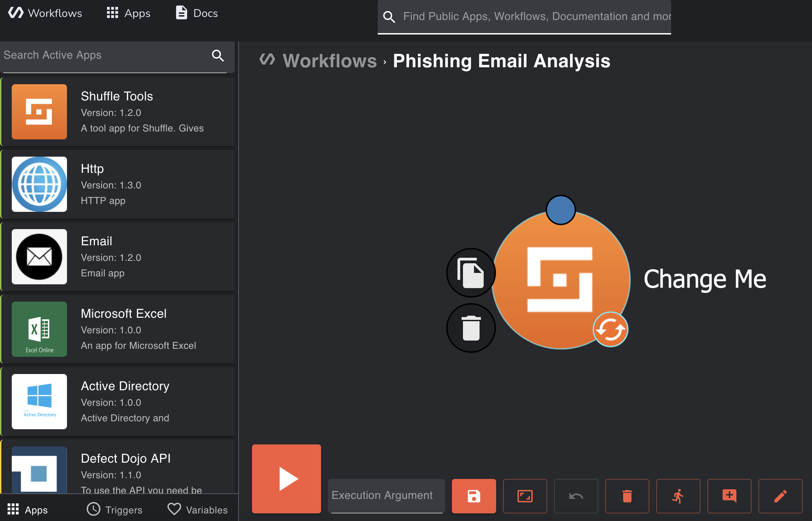Open executions with the running person icon
This screenshot has height=521, width=812.
678,496
